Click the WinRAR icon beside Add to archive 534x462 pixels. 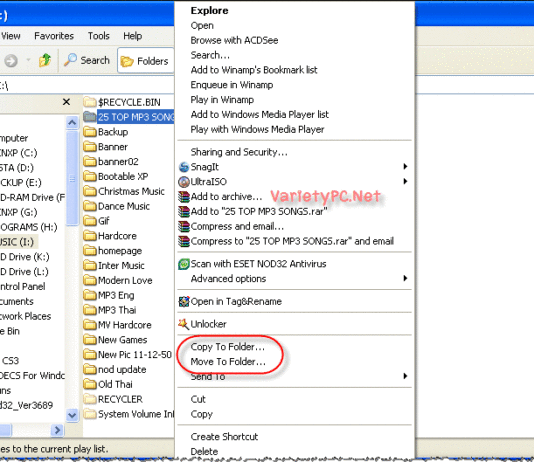click(x=184, y=197)
